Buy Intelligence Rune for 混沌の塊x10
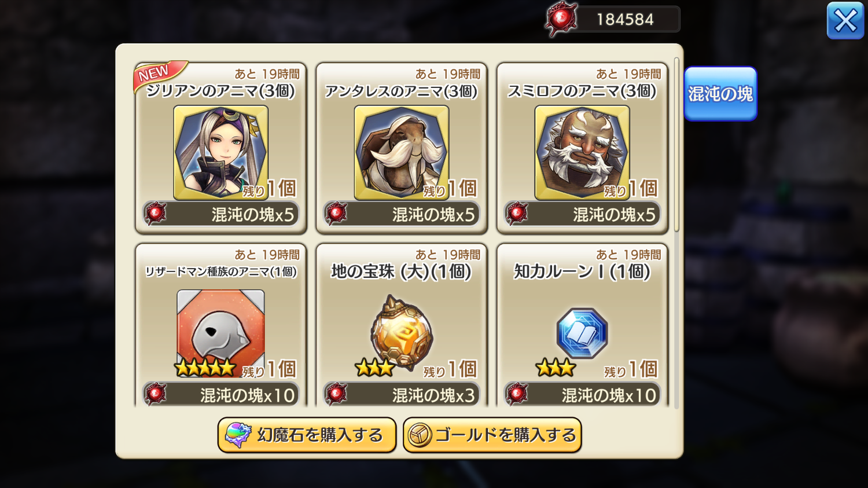The image size is (868, 488). click(x=582, y=395)
